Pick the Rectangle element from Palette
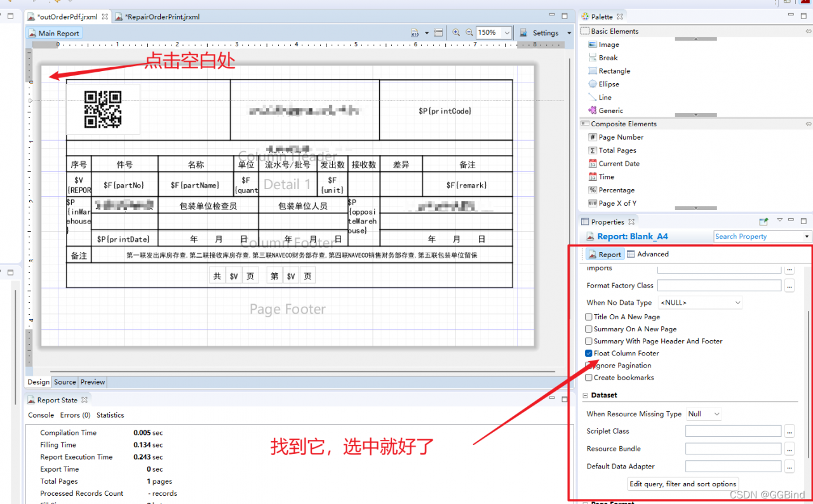The height and width of the screenshot is (504, 813). [x=609, y=71]
